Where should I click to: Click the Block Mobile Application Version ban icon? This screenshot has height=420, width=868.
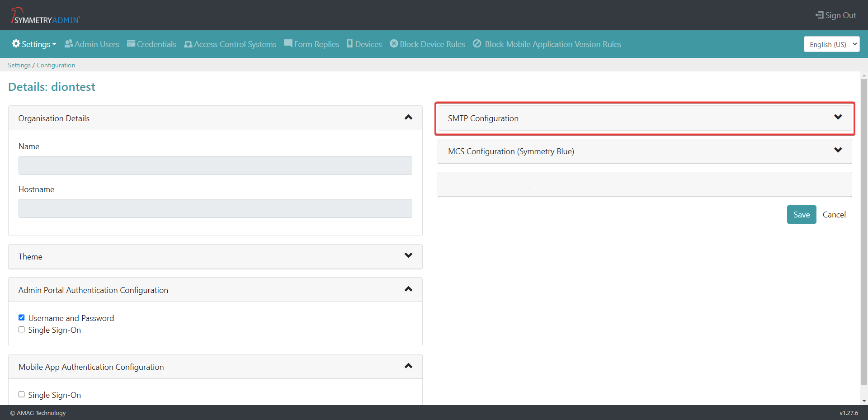click(477, 43)
